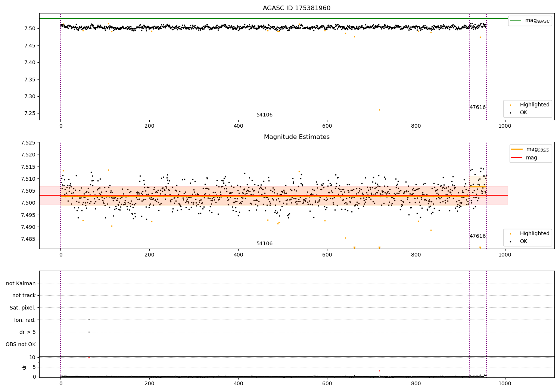Click the orange Highlighted marker in top legend
The image size is (560, 392).
pyautogui.click(x=510, y=105)
